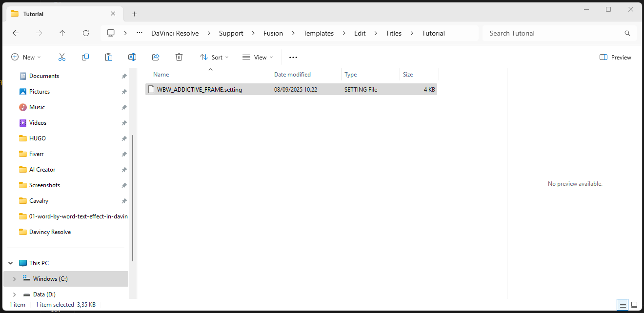
Task: Click the Search Tutorial input field
Action: (x=554, y=33)
